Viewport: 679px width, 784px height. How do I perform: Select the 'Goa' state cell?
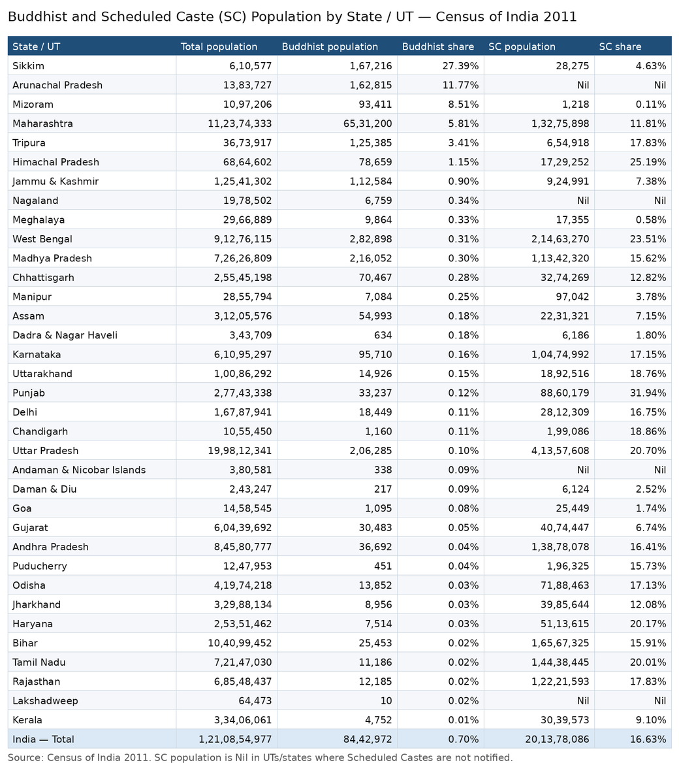pyautogui.click(x=92, y=508)
